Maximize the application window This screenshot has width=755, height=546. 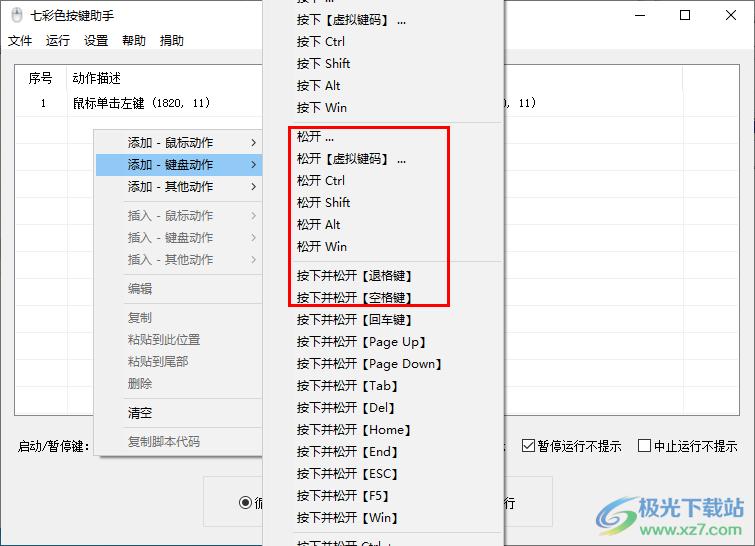tap(684, 15)
